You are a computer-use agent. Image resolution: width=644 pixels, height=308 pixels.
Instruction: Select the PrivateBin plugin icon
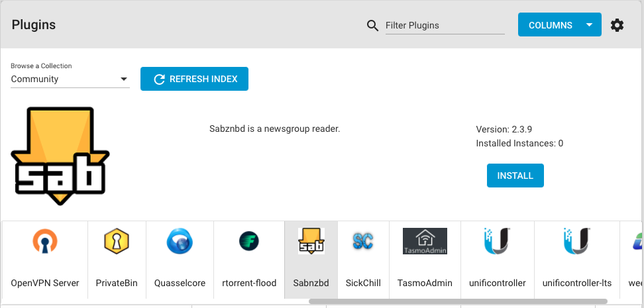point(117,242)
